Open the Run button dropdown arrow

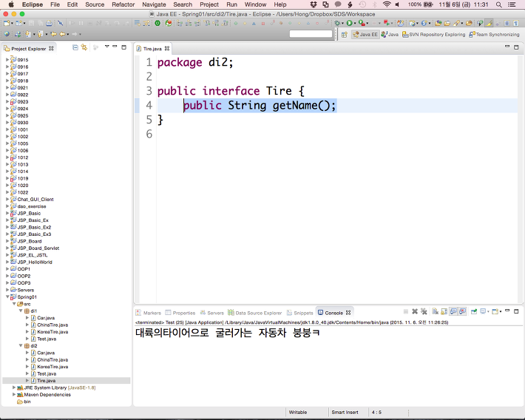click(355, 24)
